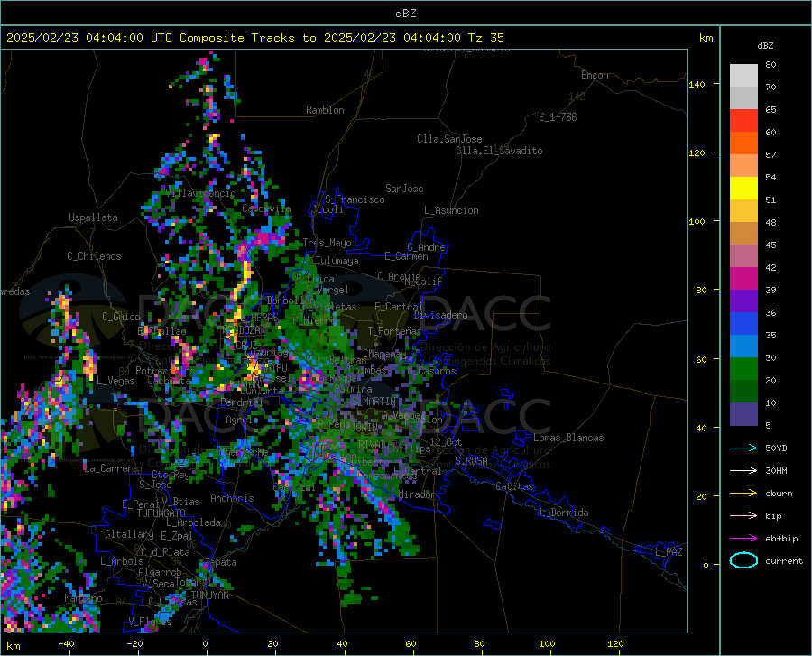Click the 'km' label at top right

(x=706, y=38)
